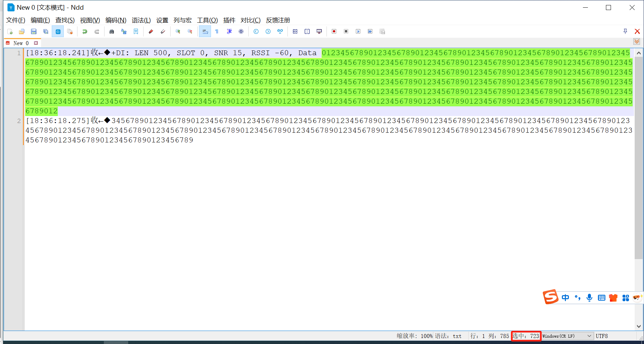This screenshot has width=644, height=344.
Task: Close the New 0 tab
Action: [36, 43]
